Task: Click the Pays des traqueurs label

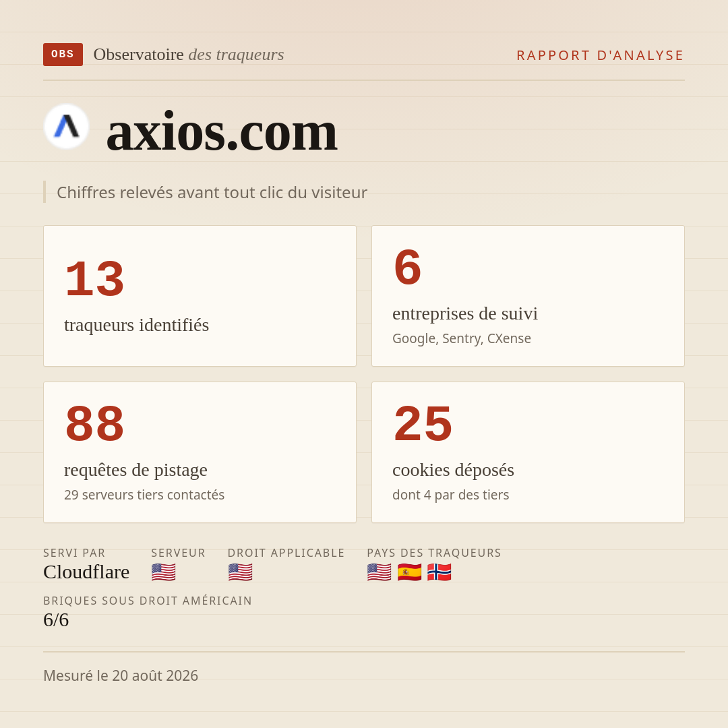Action: [434, 553]
